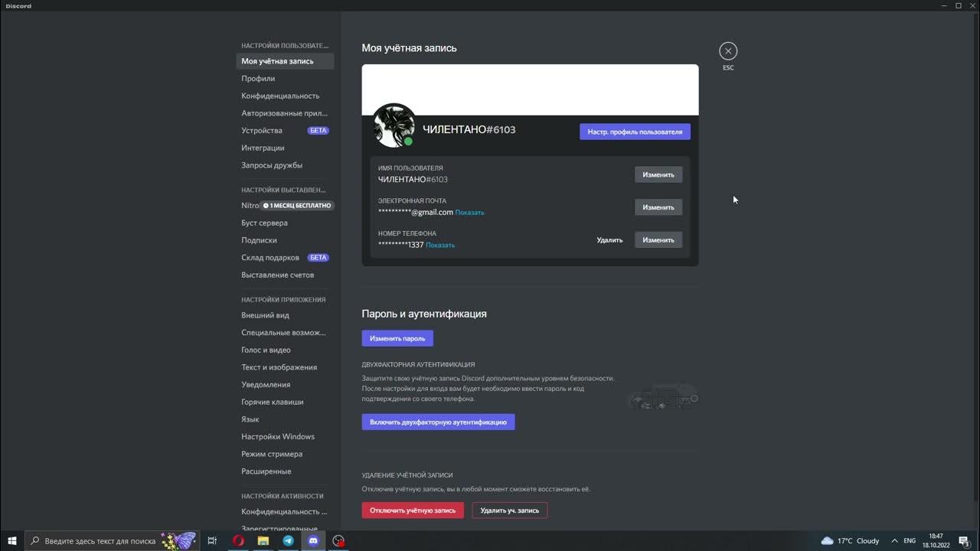
Task: Open Выставление счетов section
Action: click(x=285, y=275)
